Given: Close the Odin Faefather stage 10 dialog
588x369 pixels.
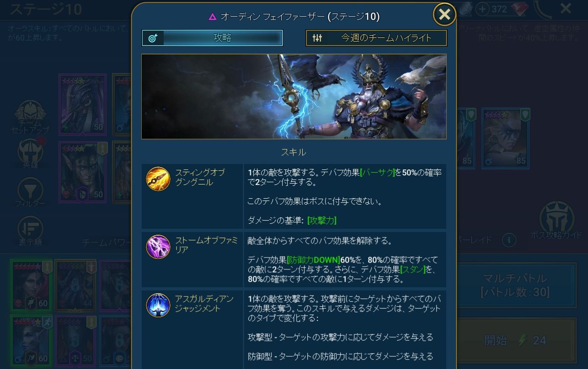Looking at the screenshot, I should tap(444, 15).
